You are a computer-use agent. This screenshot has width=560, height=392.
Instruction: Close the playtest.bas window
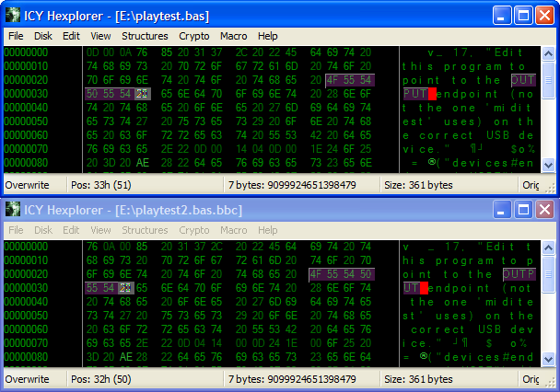[544, 16]
